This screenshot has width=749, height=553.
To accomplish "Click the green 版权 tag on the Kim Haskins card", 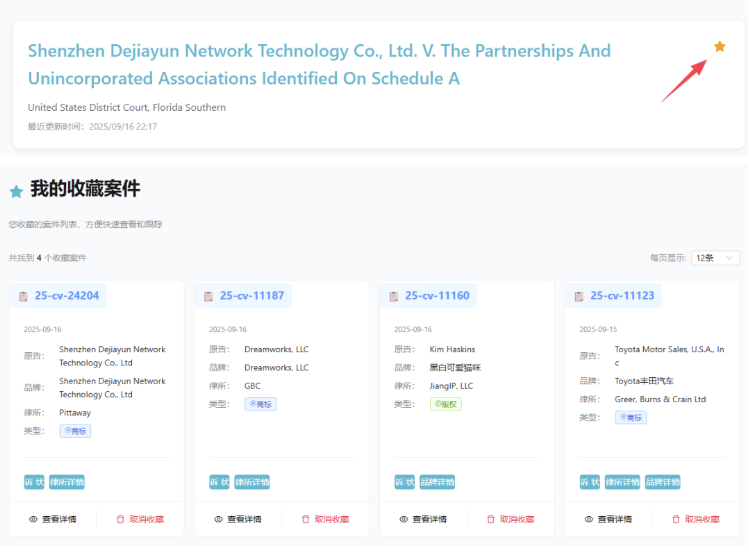I will tap(445, 404).
